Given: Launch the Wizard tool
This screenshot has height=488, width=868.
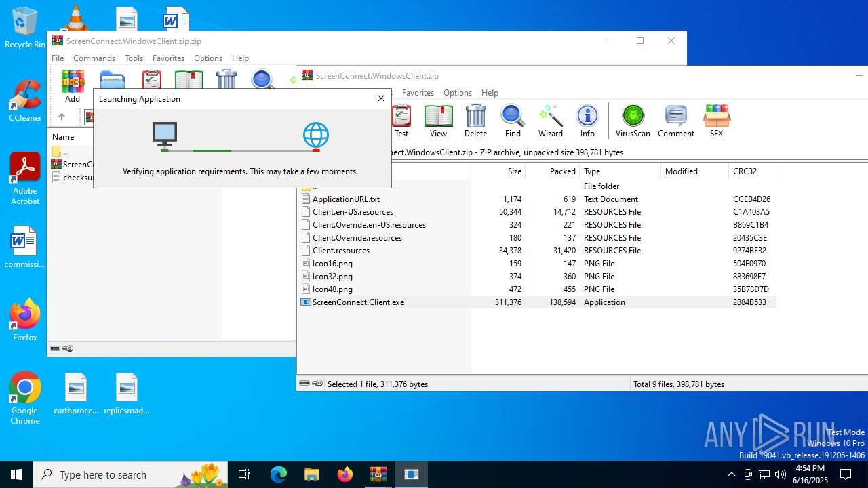Looking at the screenshot, I should coord(551,121).
